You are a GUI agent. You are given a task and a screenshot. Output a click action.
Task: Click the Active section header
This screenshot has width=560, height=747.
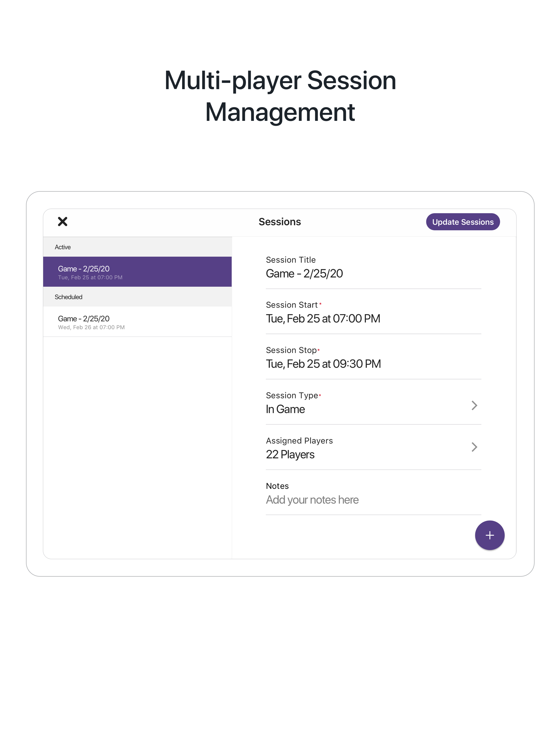point(63,247)
